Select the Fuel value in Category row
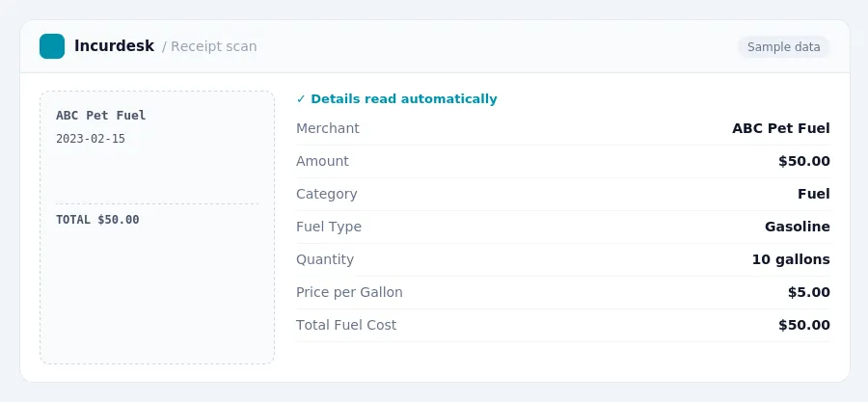Viewport: 868px width, 402px height. [x=814, y=194]
